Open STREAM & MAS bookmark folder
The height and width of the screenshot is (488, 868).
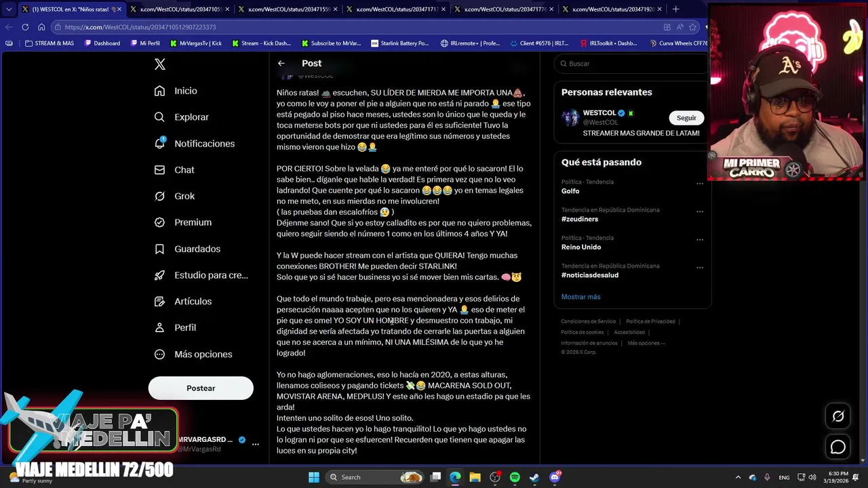pyautogui.click(x=50, y=43)
